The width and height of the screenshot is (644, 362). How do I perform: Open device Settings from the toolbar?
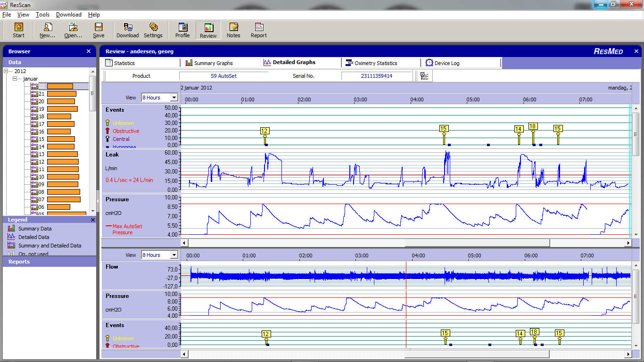[153, 31]
